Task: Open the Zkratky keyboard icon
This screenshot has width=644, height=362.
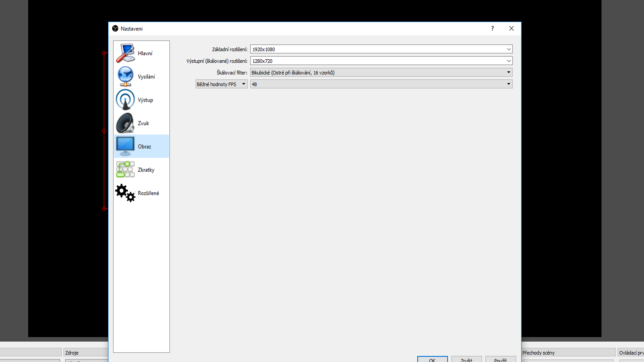Action: click(x=125, y=170)
